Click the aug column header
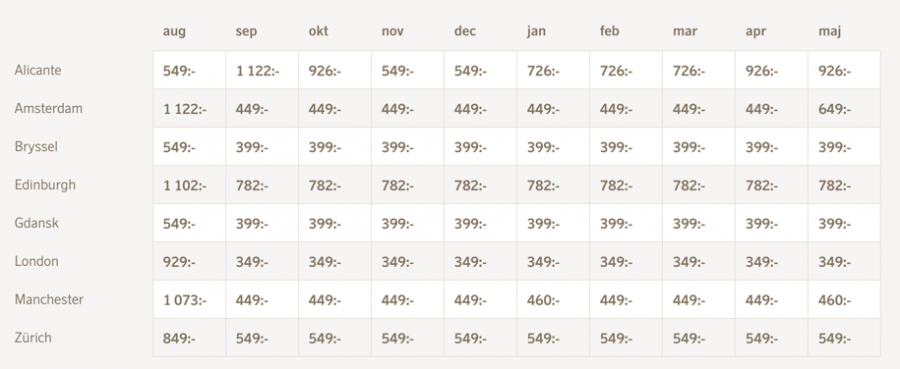The width and height of the screenshot is (900, 369). tap(174, 32)
